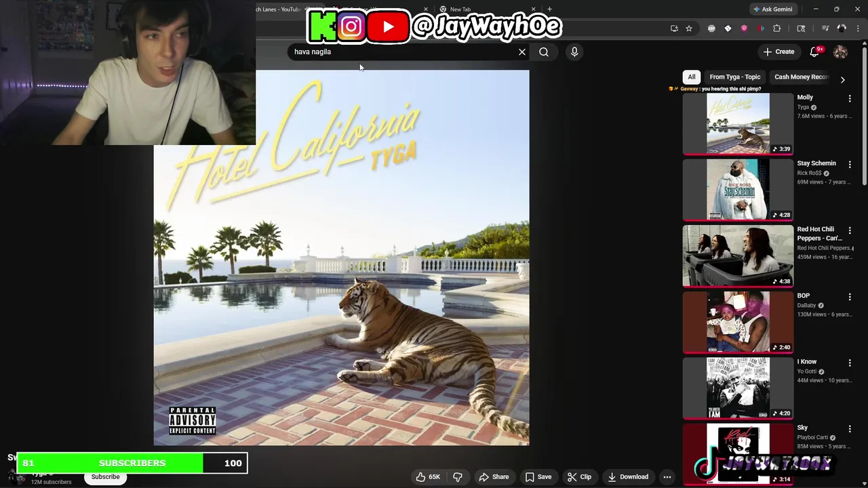Open a new browser tab with plus
Image resolution: width=868 pixels, height=488 pixels.
[x=549, y=9]
